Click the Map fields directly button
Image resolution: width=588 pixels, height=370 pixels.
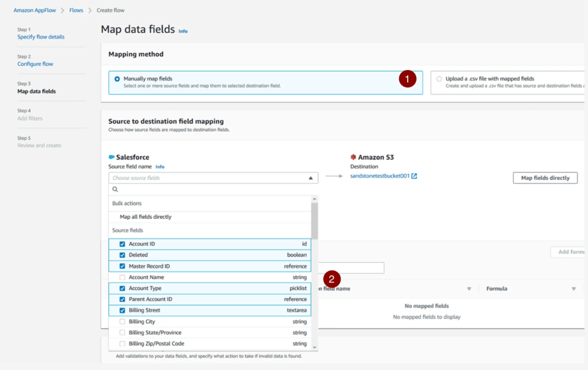coord(545,178)
